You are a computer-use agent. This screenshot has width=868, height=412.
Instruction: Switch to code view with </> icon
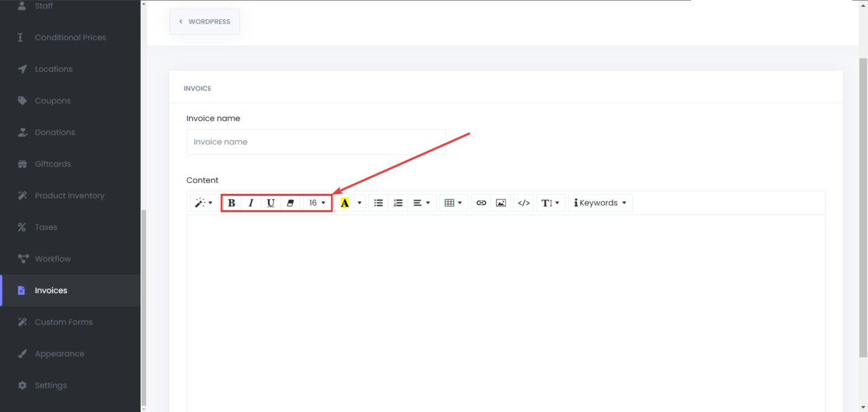tap(524, 203)
